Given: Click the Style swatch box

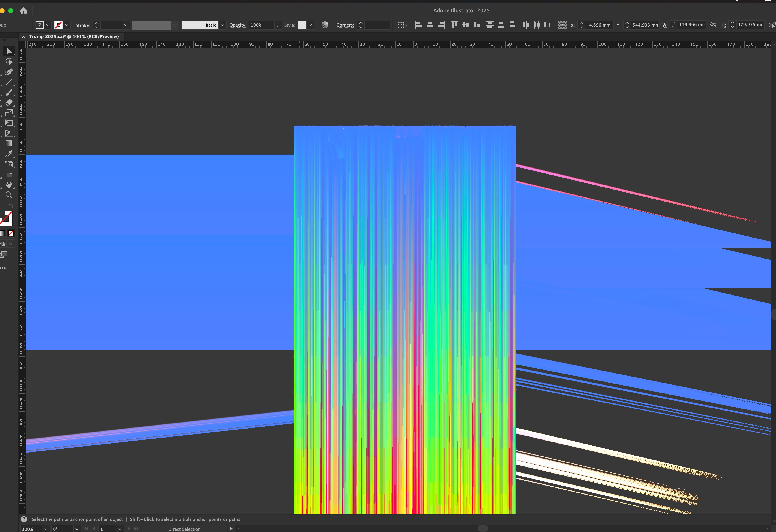Looking at the screenshot, I should coord(302,25).
